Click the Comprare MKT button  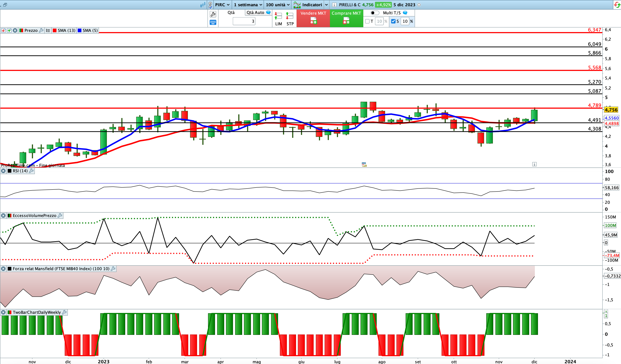click(346, 18)
